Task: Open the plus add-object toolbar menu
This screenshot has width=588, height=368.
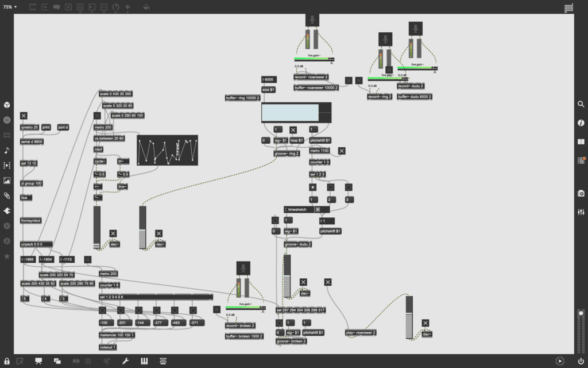Action: tap(127, 7)
